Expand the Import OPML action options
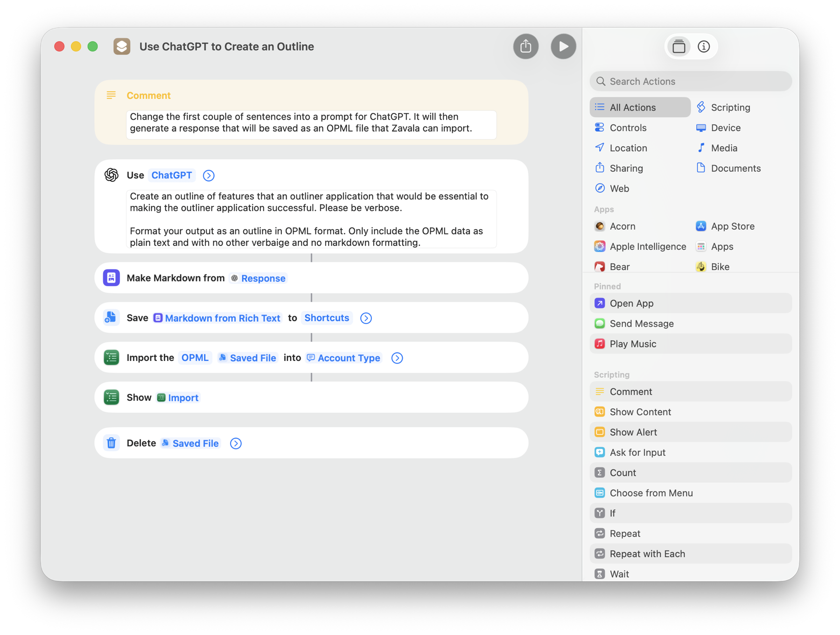The height and width of the screenshot is (635, 840). point(397,358)
